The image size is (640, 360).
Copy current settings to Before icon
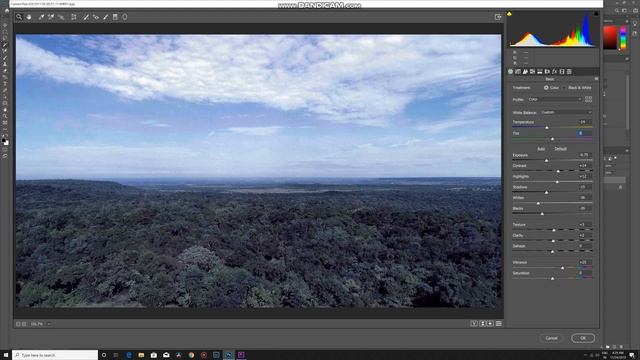(x=490, y=324)
